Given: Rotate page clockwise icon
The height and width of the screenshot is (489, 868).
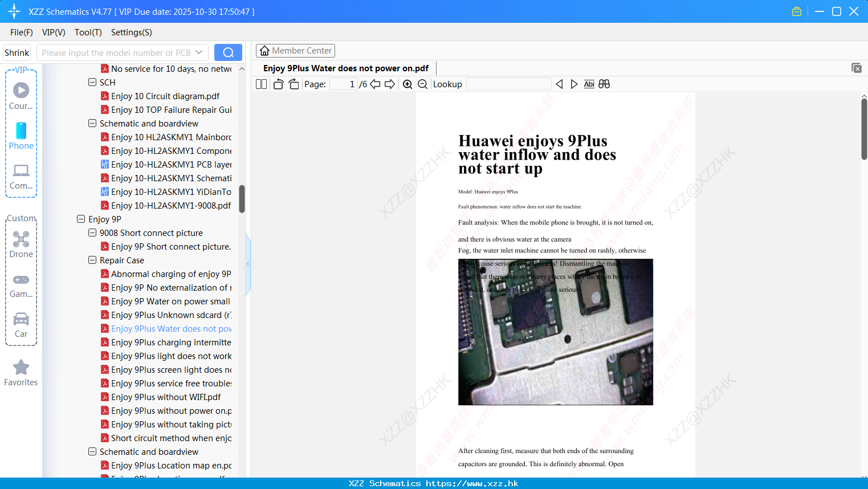Looking at the screenshot, I should pyautogui.click(x=294, y=84).
